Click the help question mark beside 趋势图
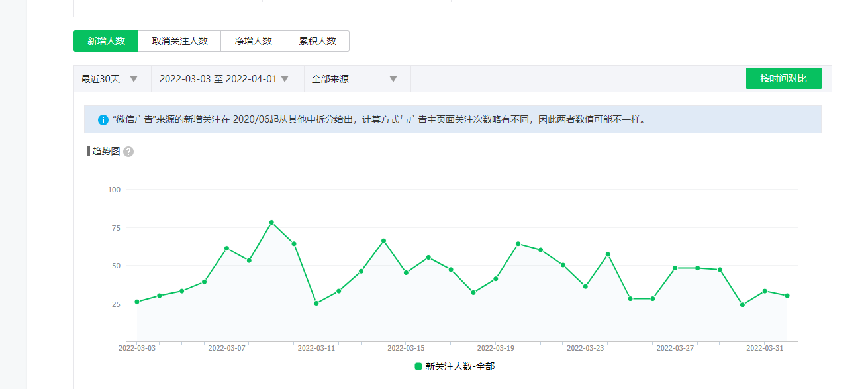Image resolution: width=868 pixels, height=389 pixels. [x=128, y=152]
